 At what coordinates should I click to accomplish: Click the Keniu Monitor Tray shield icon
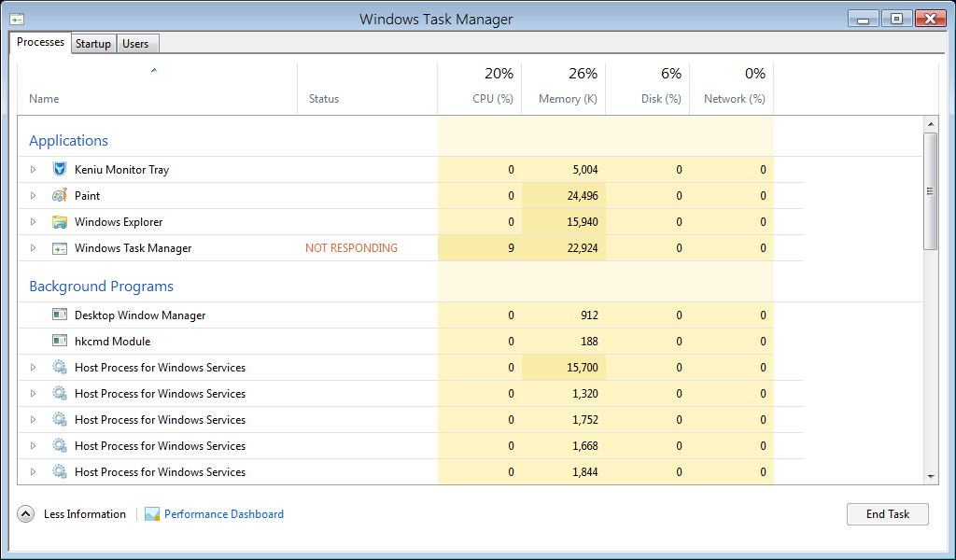coord(59,170)
